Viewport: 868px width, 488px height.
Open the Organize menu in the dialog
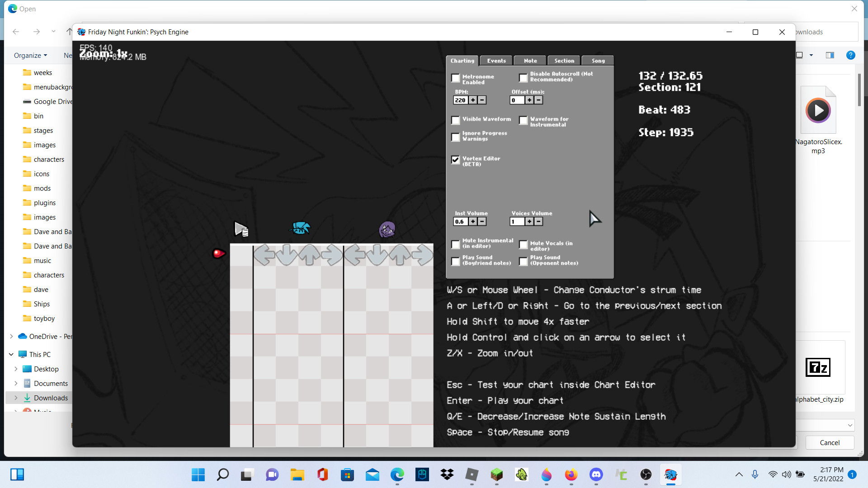[x=30, y=55]
